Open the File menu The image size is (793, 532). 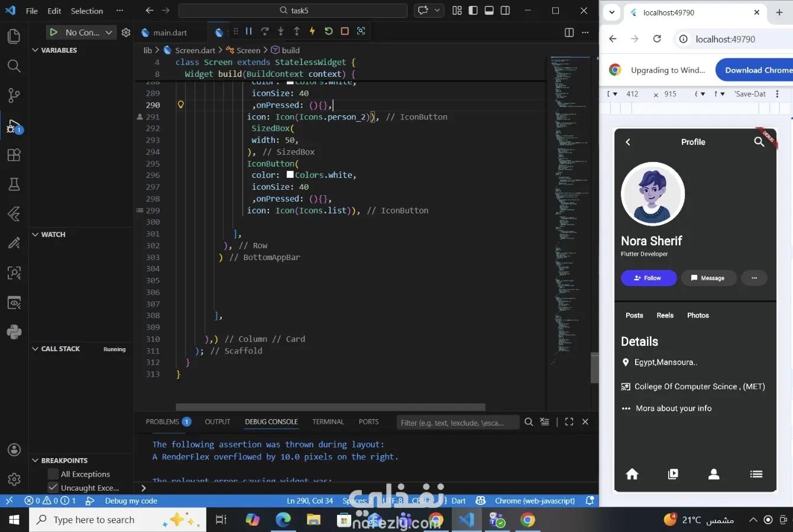click(32, 11)
